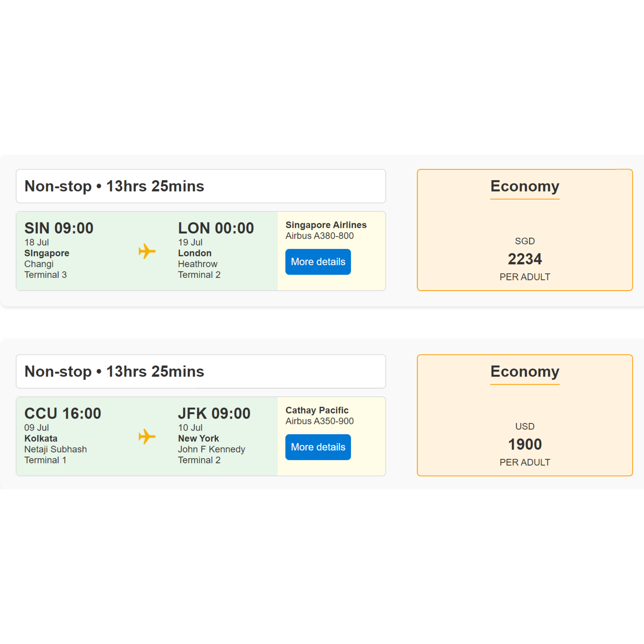Click the Airbus A350-900 aircraft label

point(320,421)
